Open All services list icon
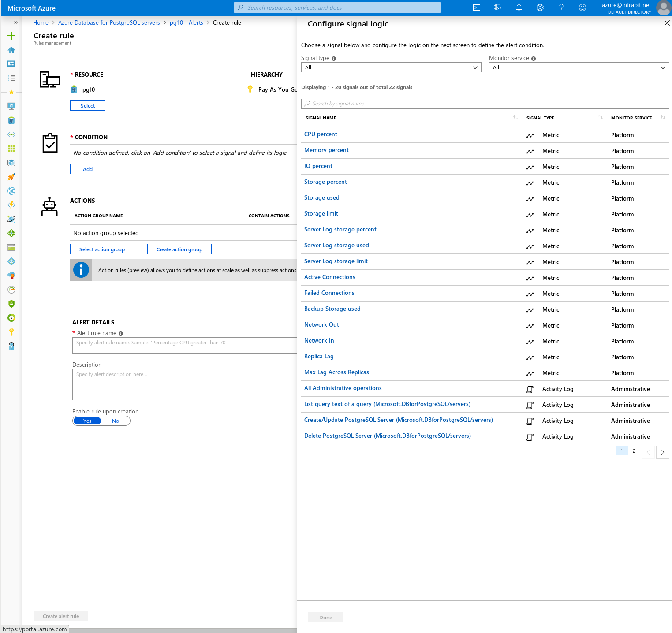This screenshot has height=633, width=672. coord(11,78)
